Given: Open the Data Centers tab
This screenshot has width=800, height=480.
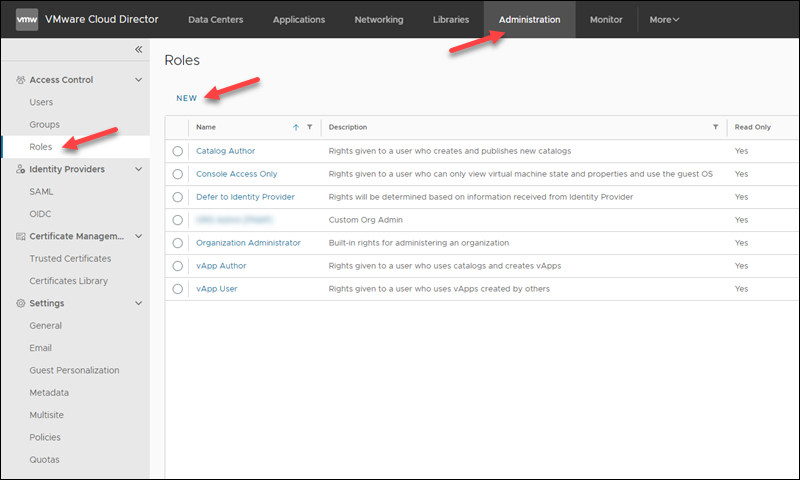Looking at the screenshot, I should [x=215, y=19].
